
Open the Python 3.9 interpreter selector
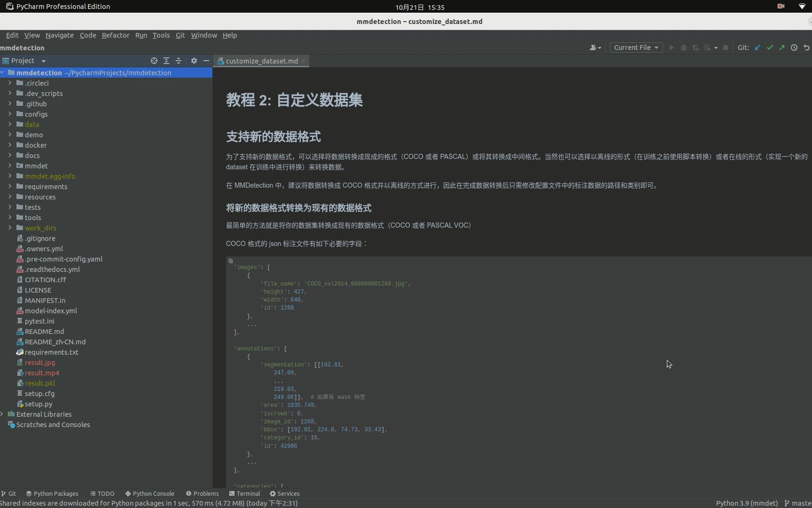point(746,503)
